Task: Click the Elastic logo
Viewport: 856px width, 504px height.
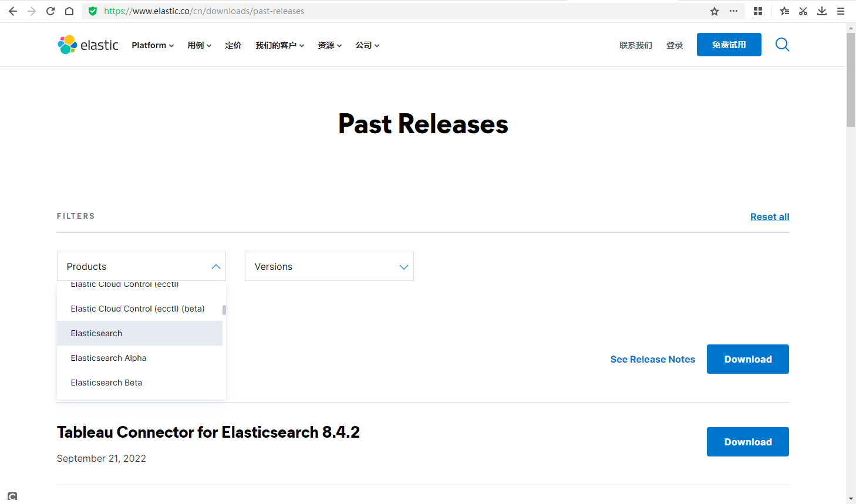Action: 87,45
